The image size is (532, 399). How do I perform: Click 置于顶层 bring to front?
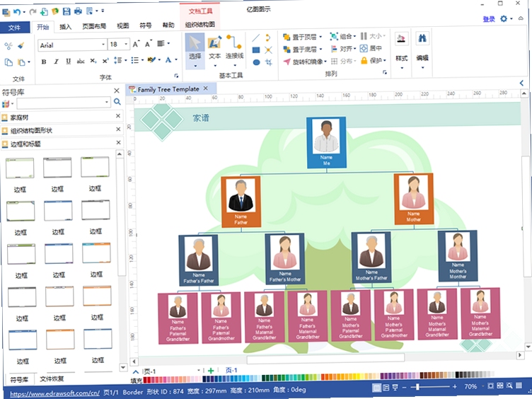[x=302, y=37]
